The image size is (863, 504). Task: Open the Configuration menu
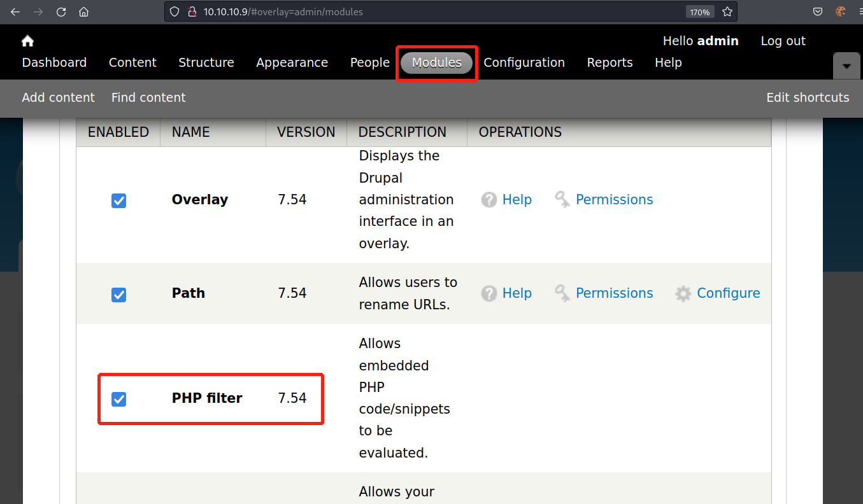point(524,63)
